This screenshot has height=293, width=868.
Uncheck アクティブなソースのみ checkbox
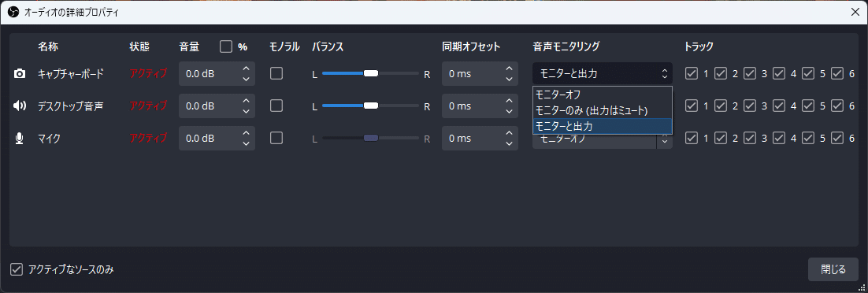click(x=17, y=269)
